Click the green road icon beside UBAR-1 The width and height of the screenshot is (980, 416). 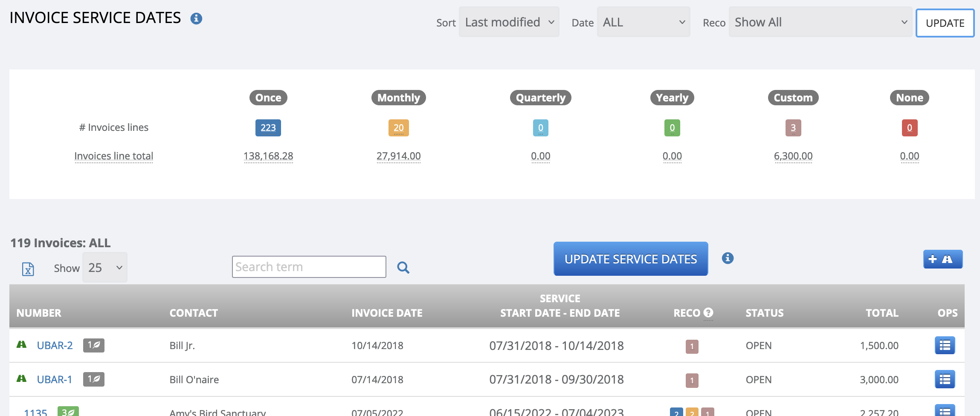coord(21,378)
